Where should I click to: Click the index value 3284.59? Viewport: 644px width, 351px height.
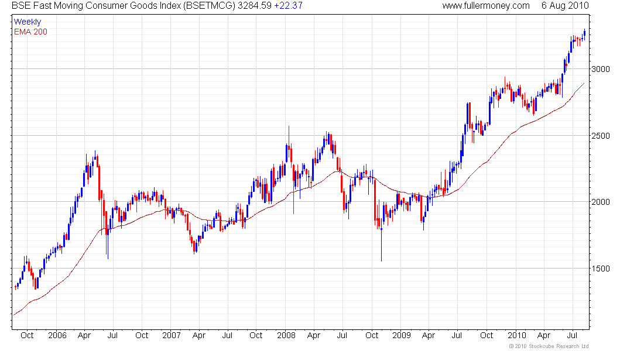point(255,6)
